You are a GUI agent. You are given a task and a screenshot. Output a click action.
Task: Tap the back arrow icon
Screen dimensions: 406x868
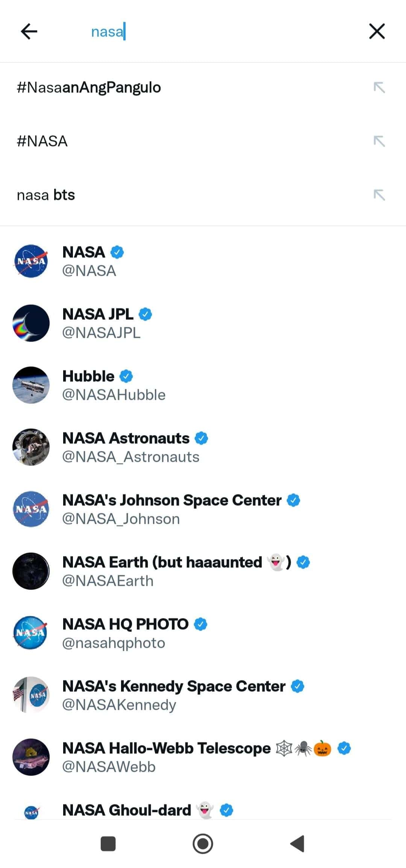click(29, 31)
